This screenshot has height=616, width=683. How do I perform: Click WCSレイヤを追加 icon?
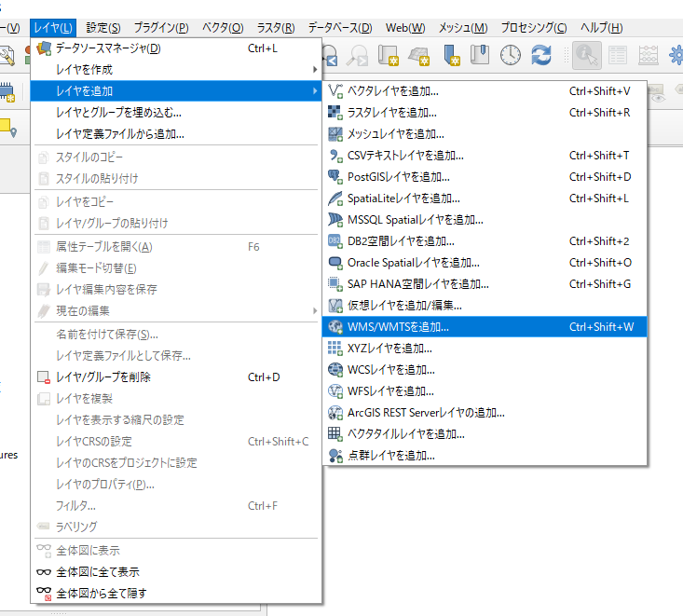[335, 369]
